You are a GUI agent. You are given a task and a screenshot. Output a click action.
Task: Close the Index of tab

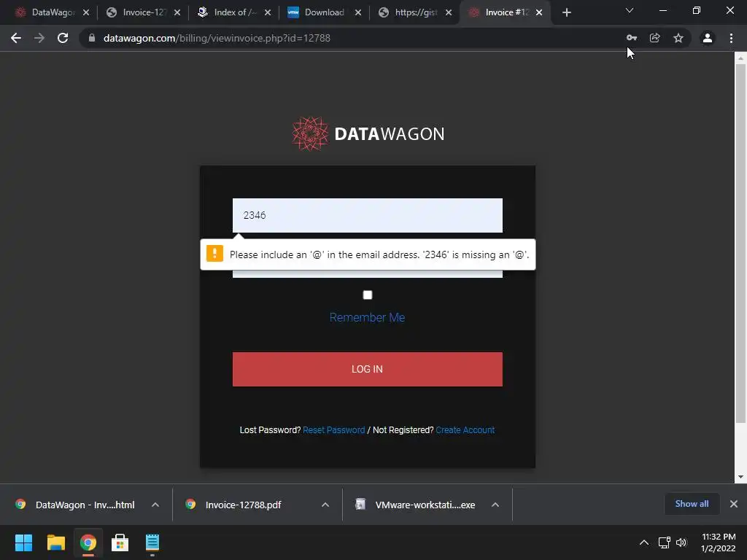tap(268, 12)
